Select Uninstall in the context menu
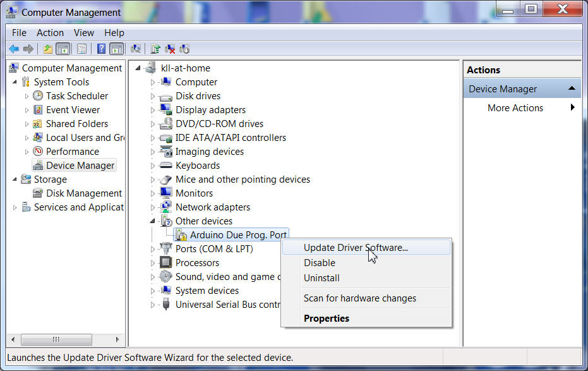The height and width of the screenshot is (371, 588). tap(321, 278)
